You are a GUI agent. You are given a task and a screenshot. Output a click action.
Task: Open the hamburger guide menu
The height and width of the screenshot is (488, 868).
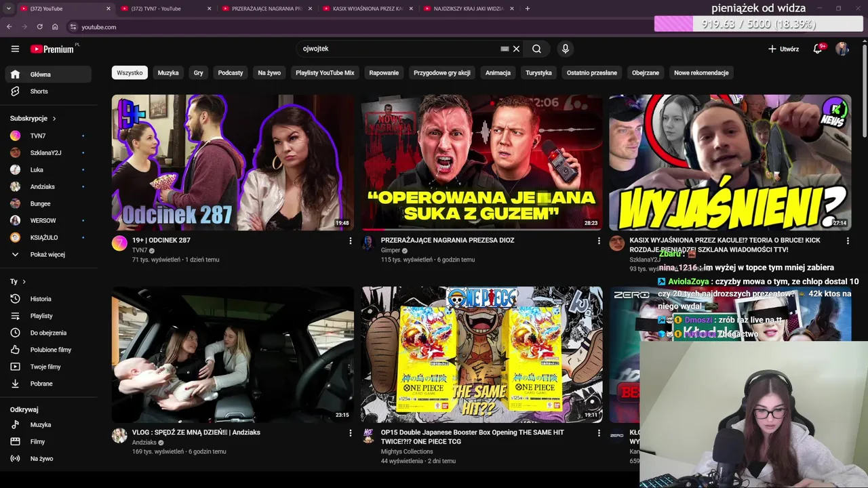(15, 49)
